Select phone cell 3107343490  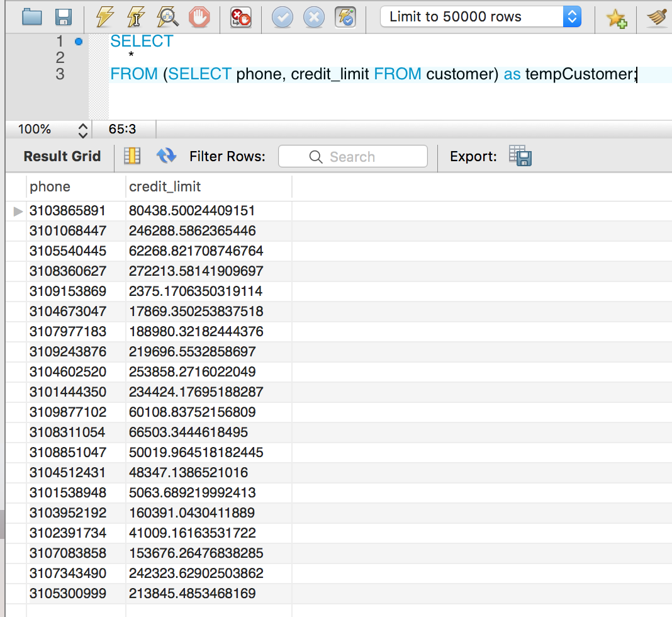76,574
